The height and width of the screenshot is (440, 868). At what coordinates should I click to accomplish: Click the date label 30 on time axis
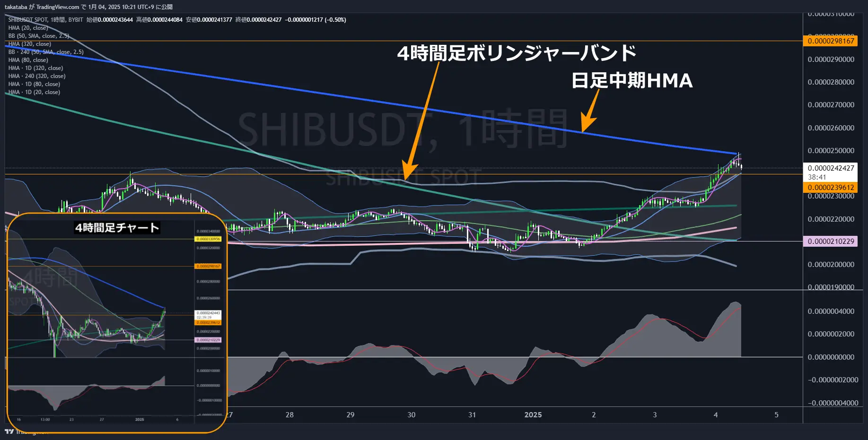tap(412, 415)
